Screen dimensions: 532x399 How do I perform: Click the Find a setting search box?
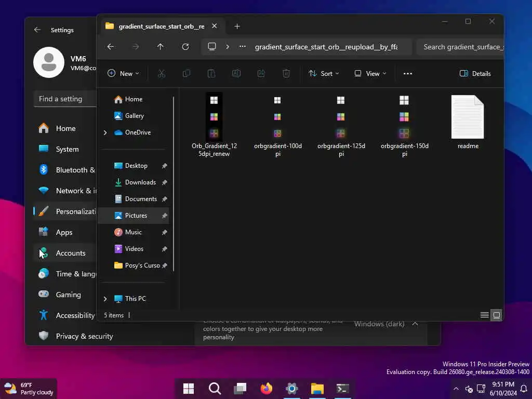coord(65,99)
